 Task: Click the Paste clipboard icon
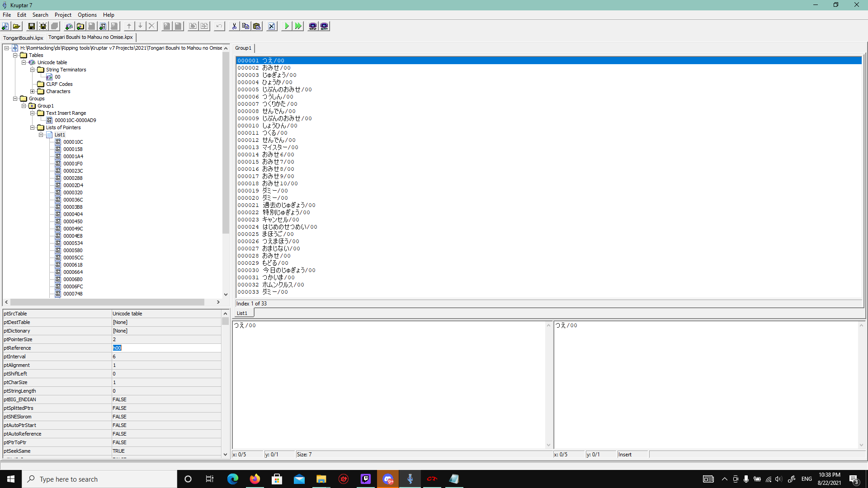[x=257, y=26]
